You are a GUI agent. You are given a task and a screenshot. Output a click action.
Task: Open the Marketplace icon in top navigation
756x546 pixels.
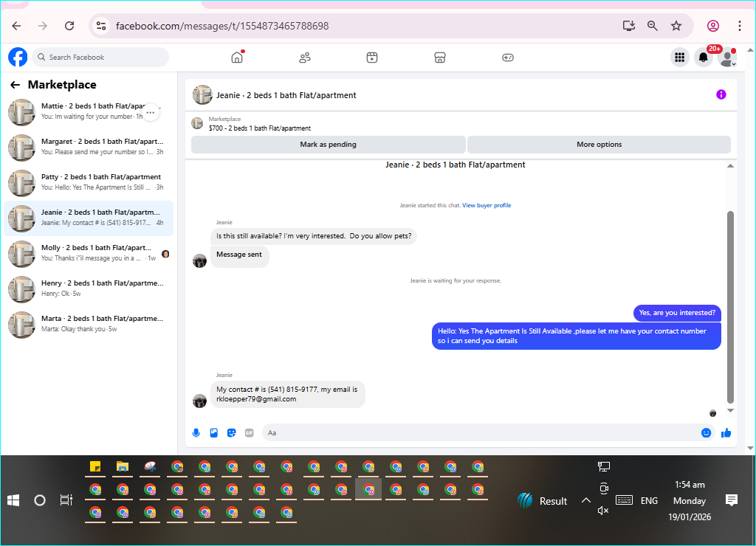(440, 58)
